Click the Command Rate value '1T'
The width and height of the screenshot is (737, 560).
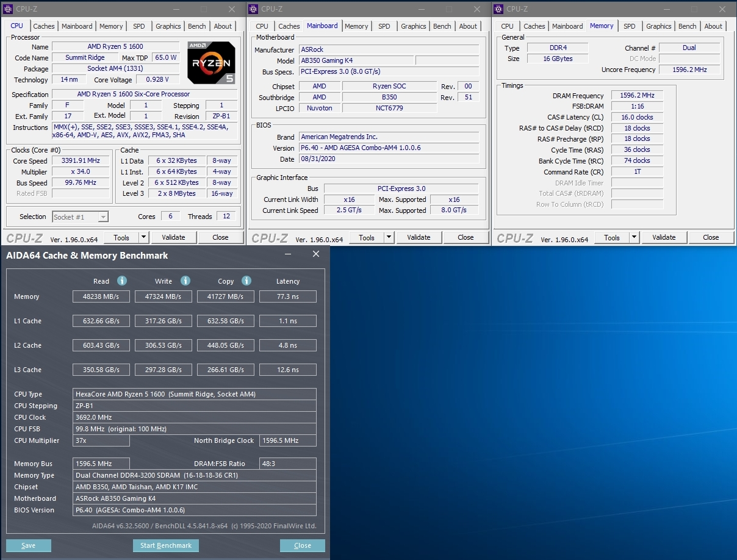637,171
